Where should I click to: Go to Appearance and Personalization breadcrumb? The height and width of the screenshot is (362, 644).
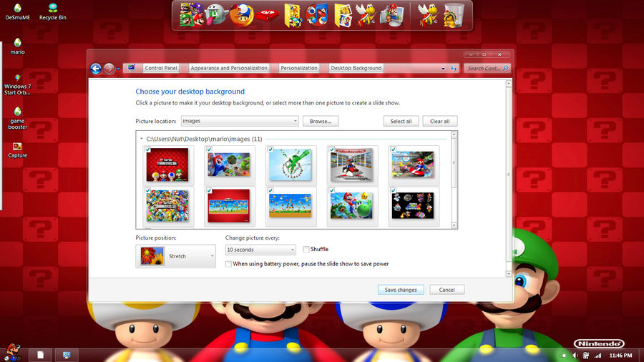pos(229,68)
